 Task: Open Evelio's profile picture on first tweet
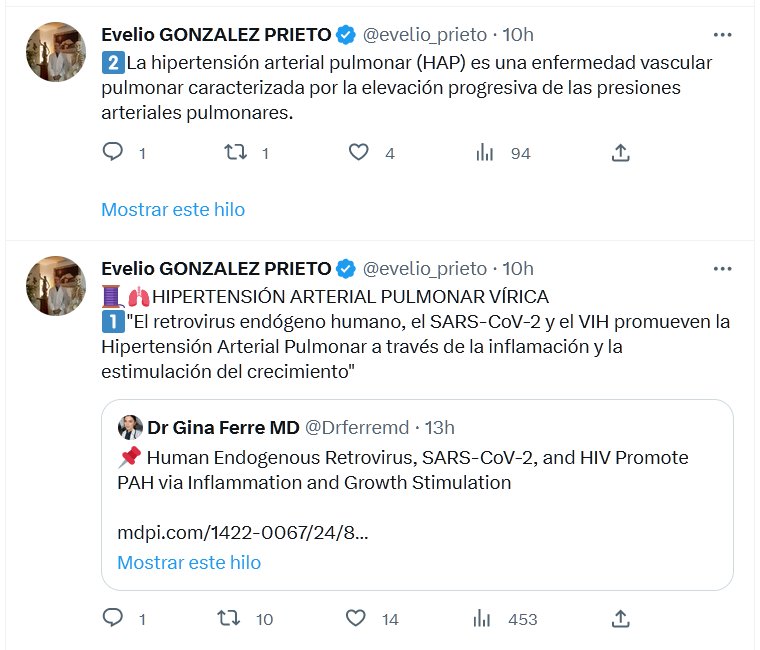point(55,51)
